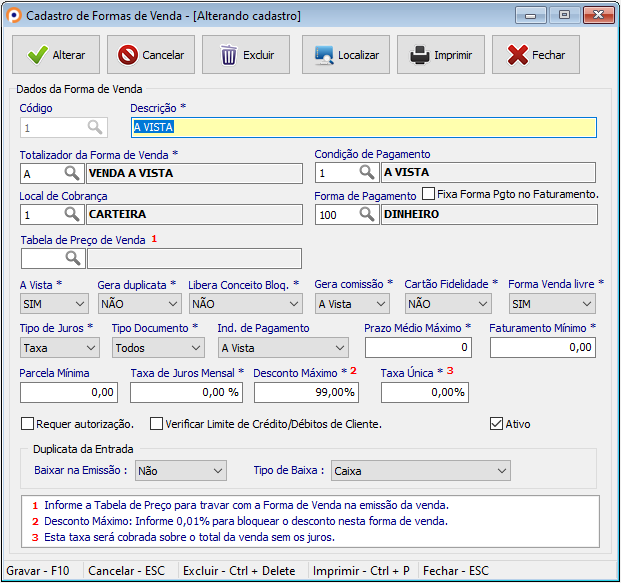621x583 pixels.
Task: Click the search icon for Condição de Pagamento
Action: [366, 173]
